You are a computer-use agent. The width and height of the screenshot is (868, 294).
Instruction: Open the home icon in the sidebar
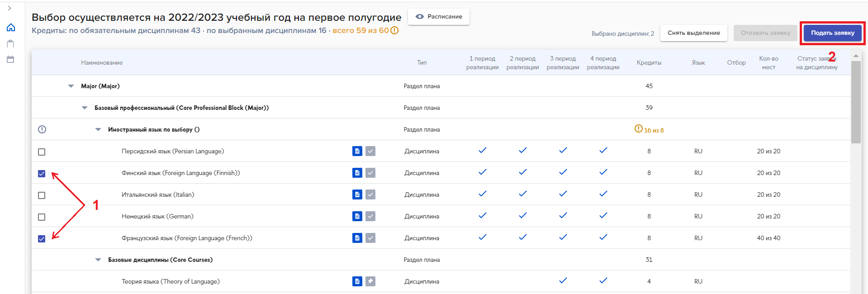(11, 28)
